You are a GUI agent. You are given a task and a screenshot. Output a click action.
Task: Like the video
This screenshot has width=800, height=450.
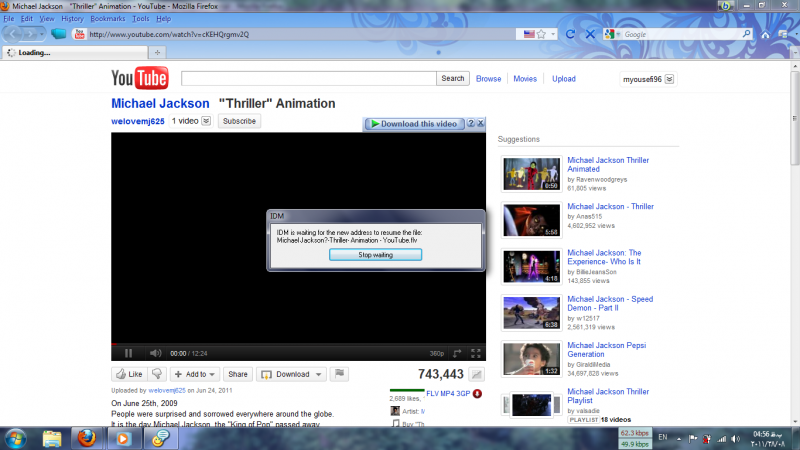click(x=130, y=374)
